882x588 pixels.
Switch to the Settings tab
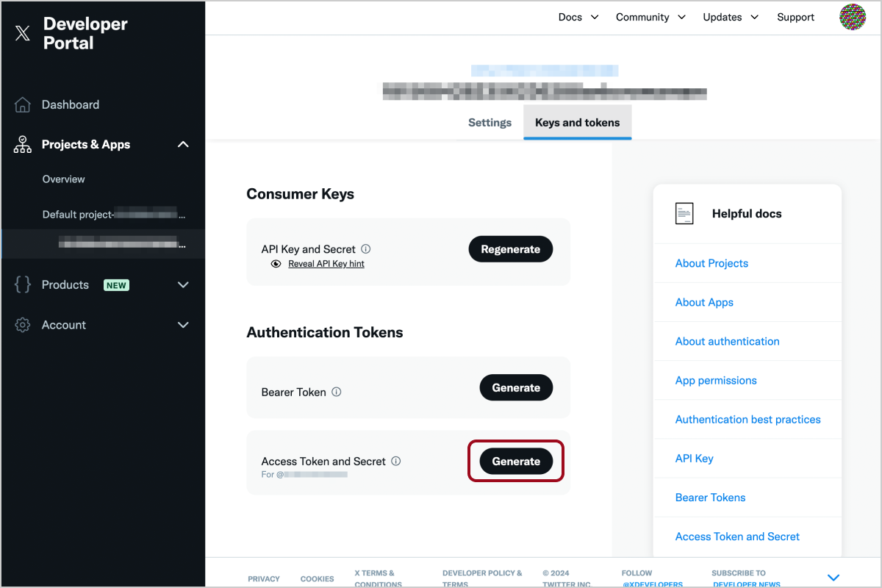[490, 123]
